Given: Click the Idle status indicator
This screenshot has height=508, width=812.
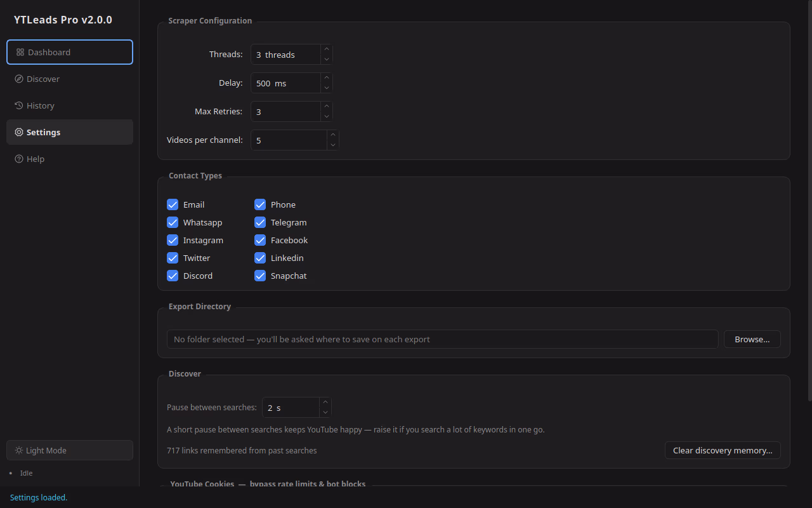Looking at the screenshot, I should point(26,473).
